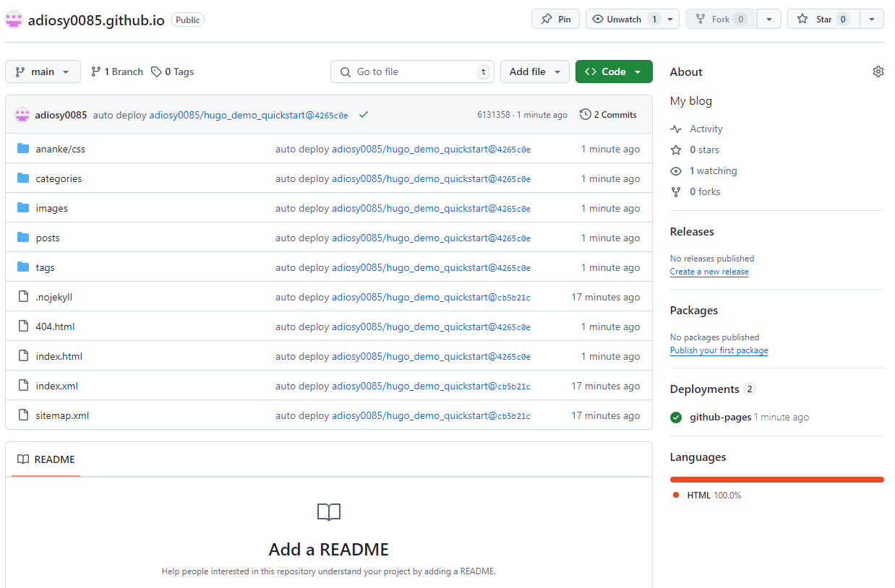The width and height of the screenshot is (895, 588).
Task: Click the Add a README book icon
Action: 329,512
